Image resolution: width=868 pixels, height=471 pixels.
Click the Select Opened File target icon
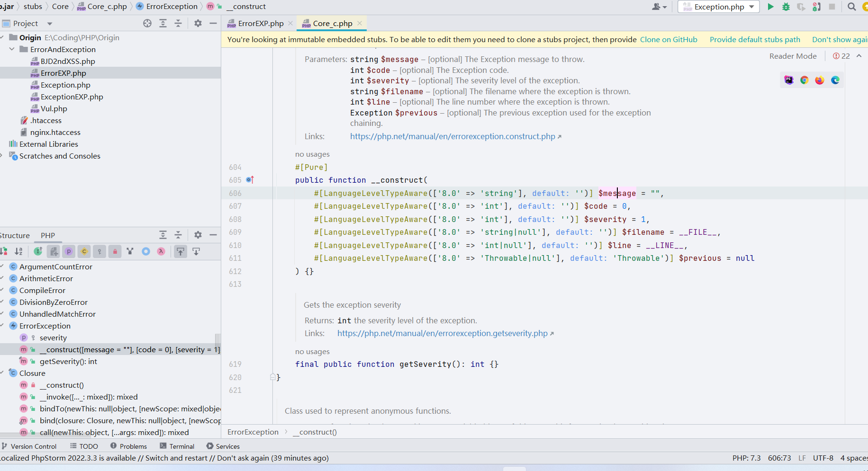tap(147, 23)
